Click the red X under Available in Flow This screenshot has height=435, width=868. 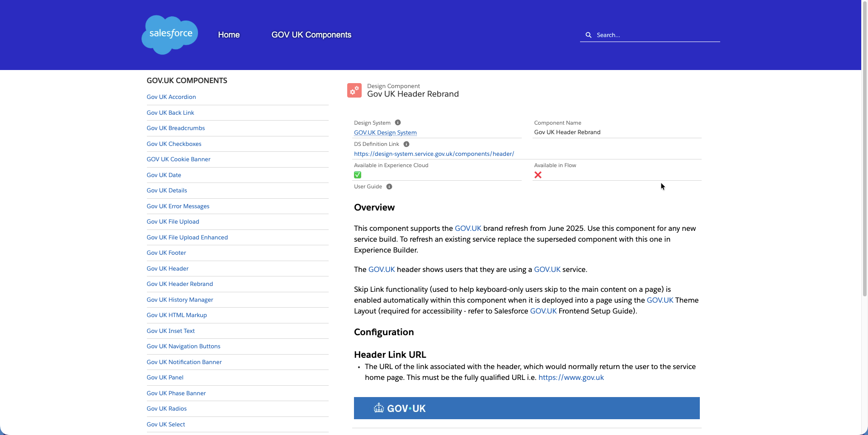click(x=538, y=175)
